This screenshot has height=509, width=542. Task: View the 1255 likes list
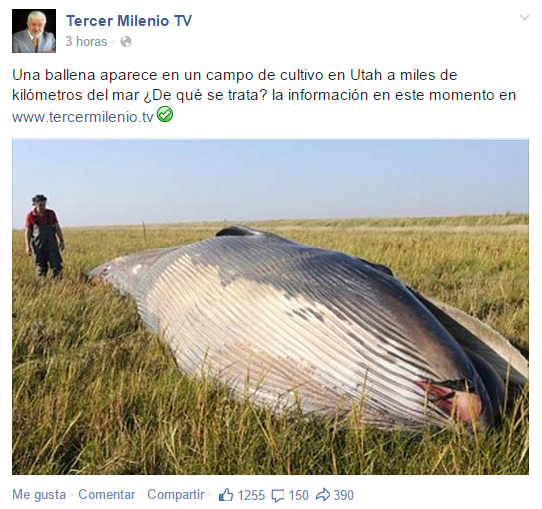coord(251,495)
